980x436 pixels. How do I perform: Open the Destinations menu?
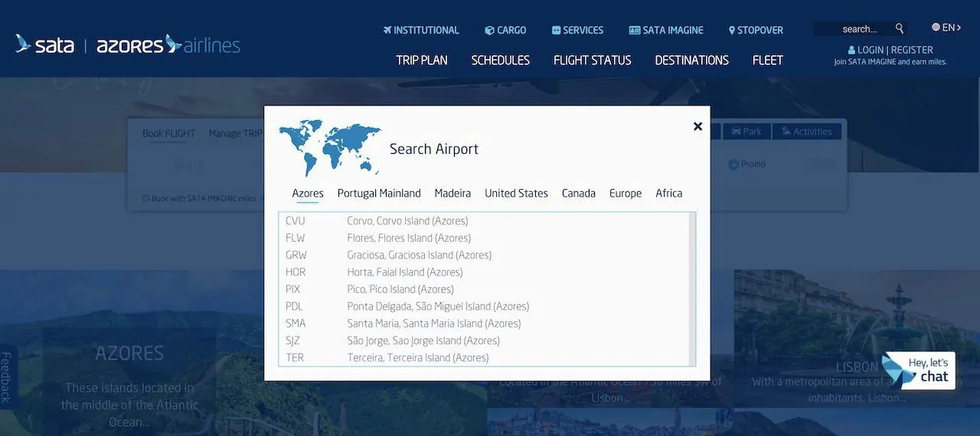pos(692,60)
